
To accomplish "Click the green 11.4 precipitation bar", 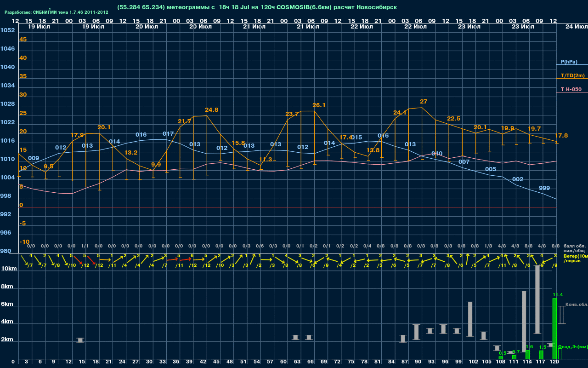I will [x=554, y=328].
